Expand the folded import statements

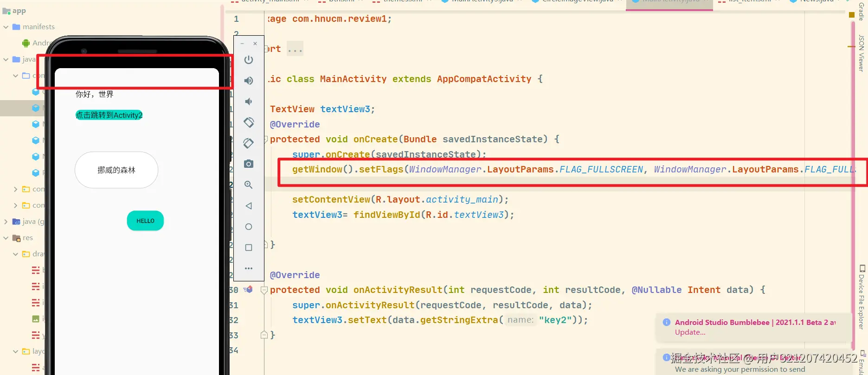point(295,49)
